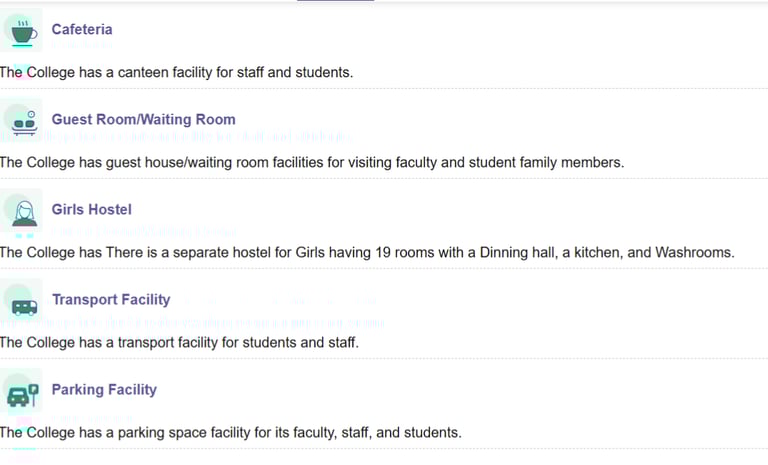
Task: Click the canteen facility description sentence
Action: (x=177, y=73)
